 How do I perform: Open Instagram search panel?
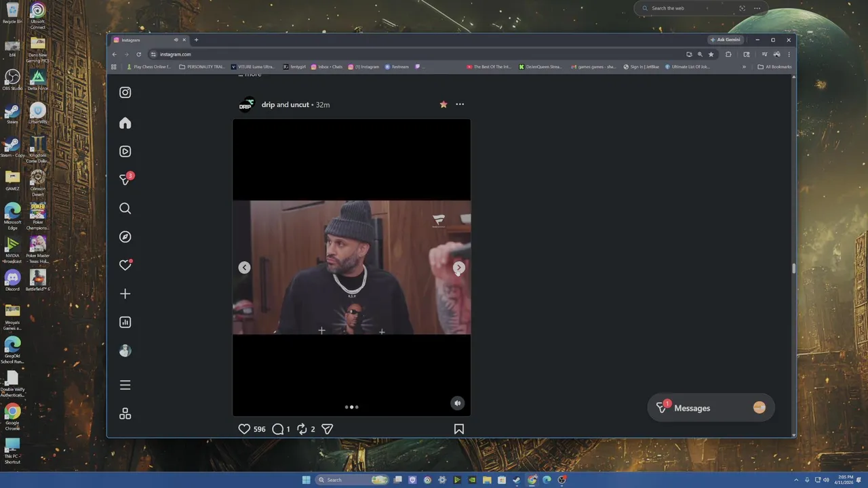pos(125,208)
